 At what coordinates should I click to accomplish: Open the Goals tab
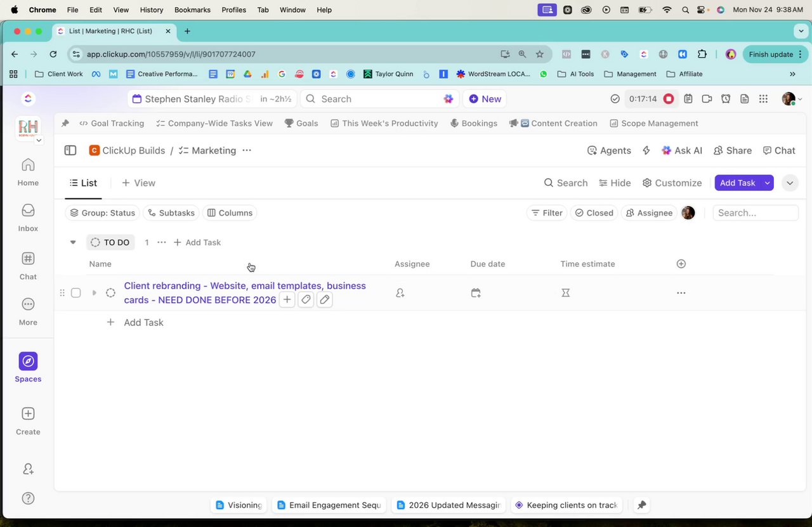[301, 123]
